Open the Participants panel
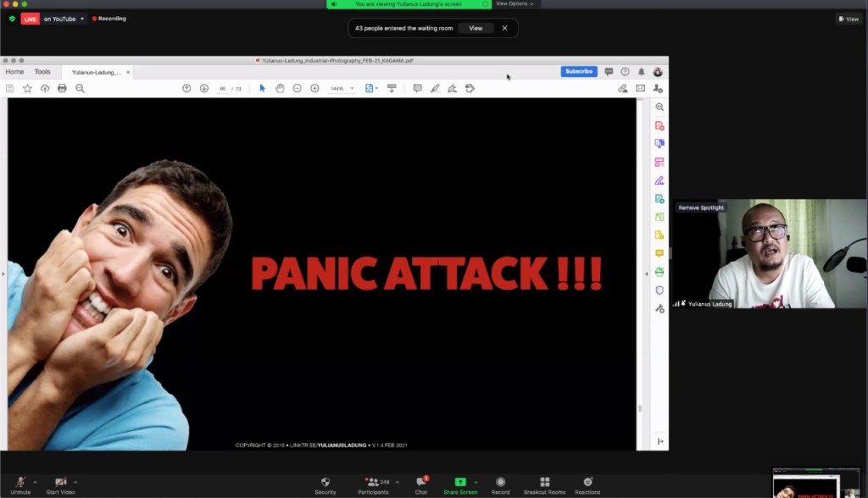This screenshot has height=498, width=868. click(x=373, y=484)
